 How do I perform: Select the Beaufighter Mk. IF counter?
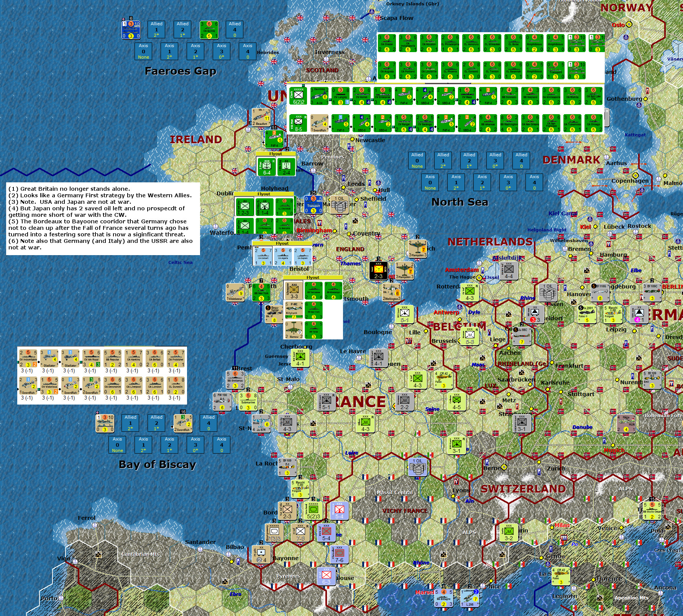274,314
